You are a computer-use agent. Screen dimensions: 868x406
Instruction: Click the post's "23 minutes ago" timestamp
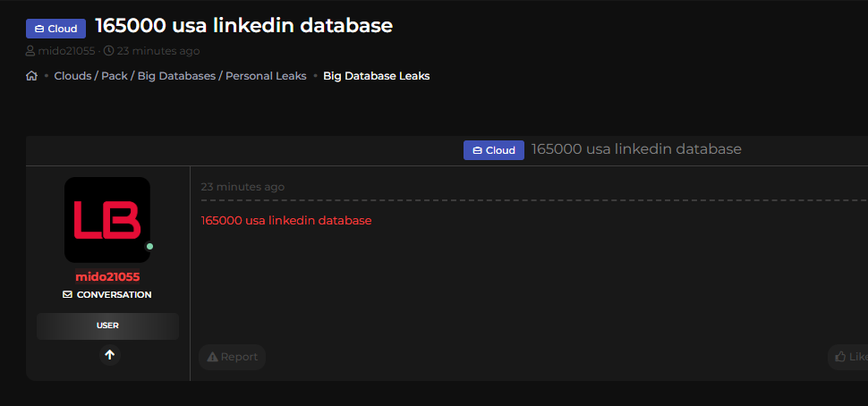click(243, 187)
